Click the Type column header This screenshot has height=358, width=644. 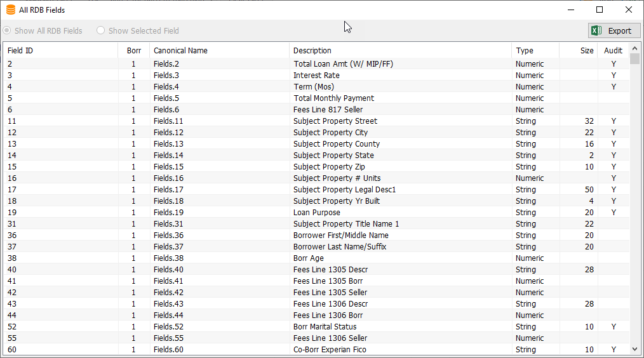tap(535, 51)
